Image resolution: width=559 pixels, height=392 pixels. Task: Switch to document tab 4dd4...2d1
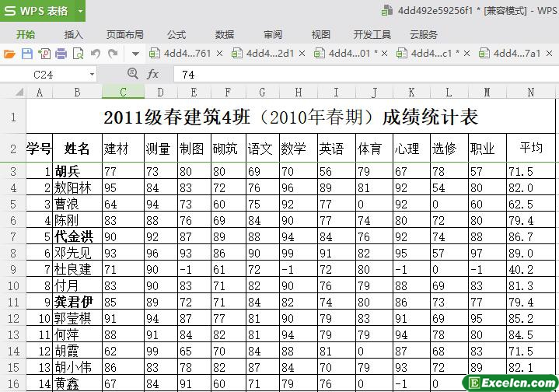(264, 54)
